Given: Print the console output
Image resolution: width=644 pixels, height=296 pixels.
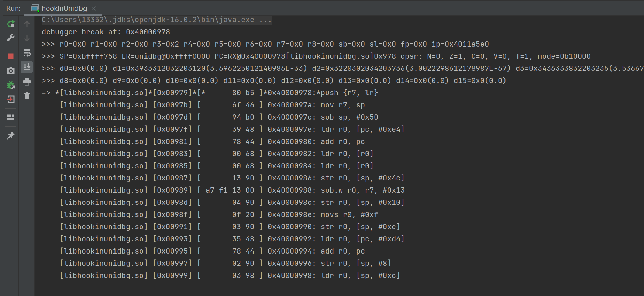Looking at the screenshot, I should click(27, 82).
